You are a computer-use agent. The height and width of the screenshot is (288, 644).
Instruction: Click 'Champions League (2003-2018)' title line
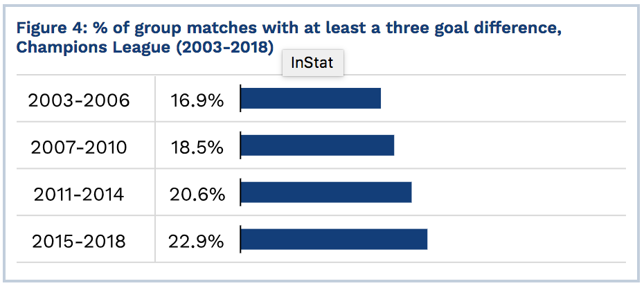[145, 47]
